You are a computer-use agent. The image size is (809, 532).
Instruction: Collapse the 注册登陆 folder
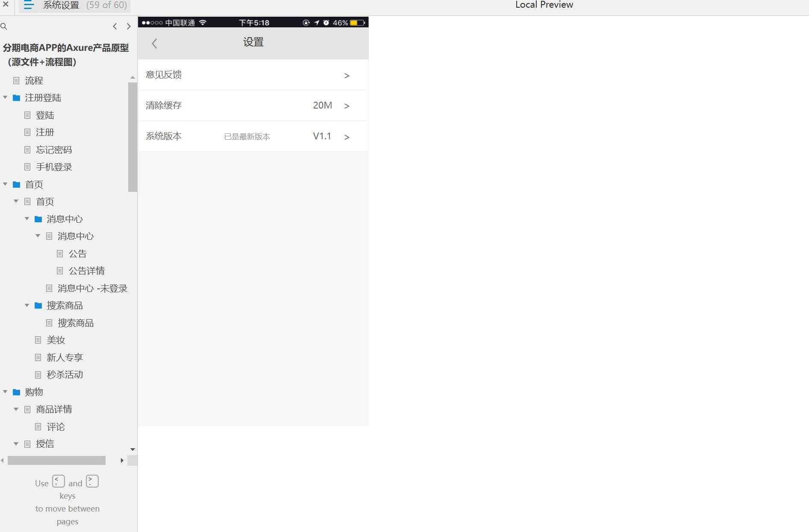[x=5, y=97]
